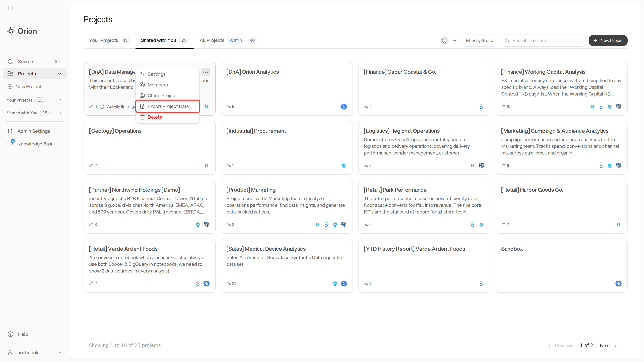Viewport: 644px width, 362px height.
Task: Open the three-dot menu on DnA Data Management card
Action: 205,72
